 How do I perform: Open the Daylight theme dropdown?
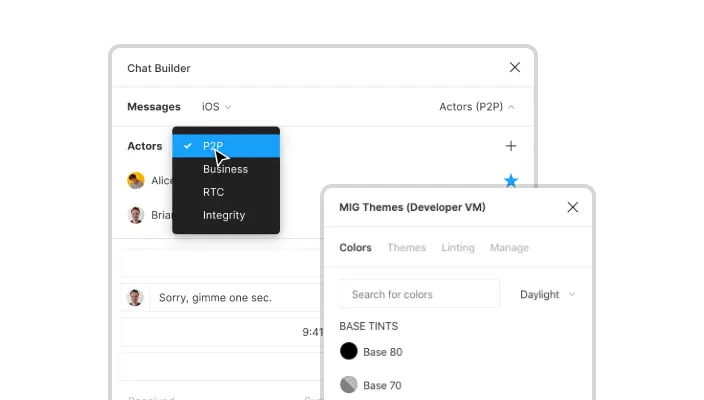547,295
